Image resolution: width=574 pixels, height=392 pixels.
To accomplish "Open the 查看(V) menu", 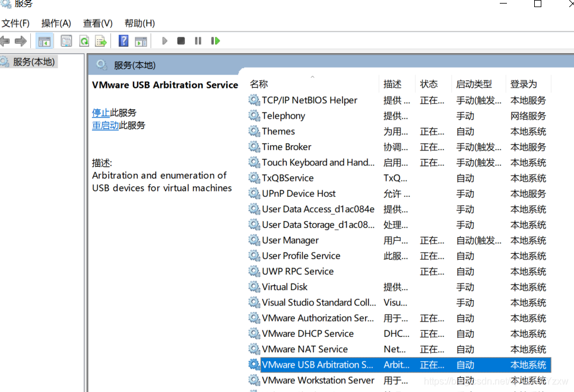I will 98,23.
